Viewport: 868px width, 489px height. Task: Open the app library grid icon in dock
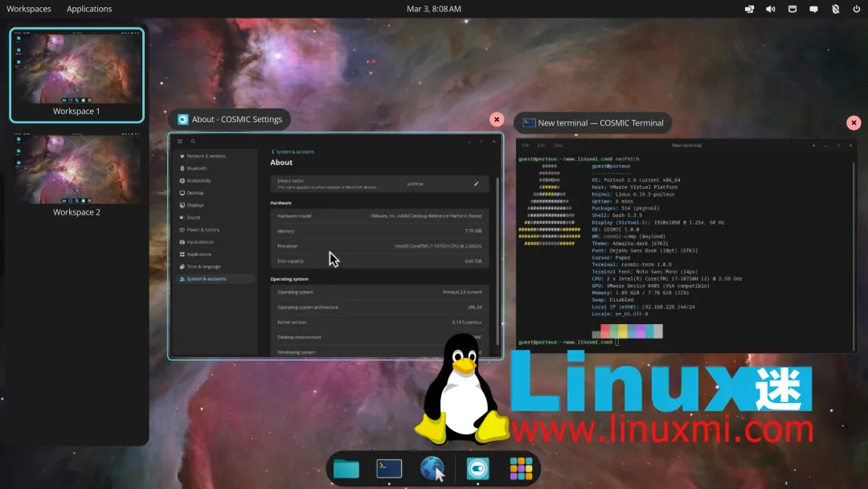(x=521, y=469)
